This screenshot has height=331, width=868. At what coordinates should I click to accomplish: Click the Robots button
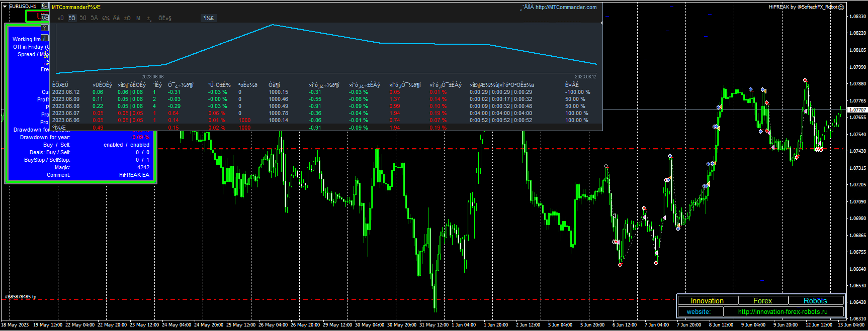point(815,301)
